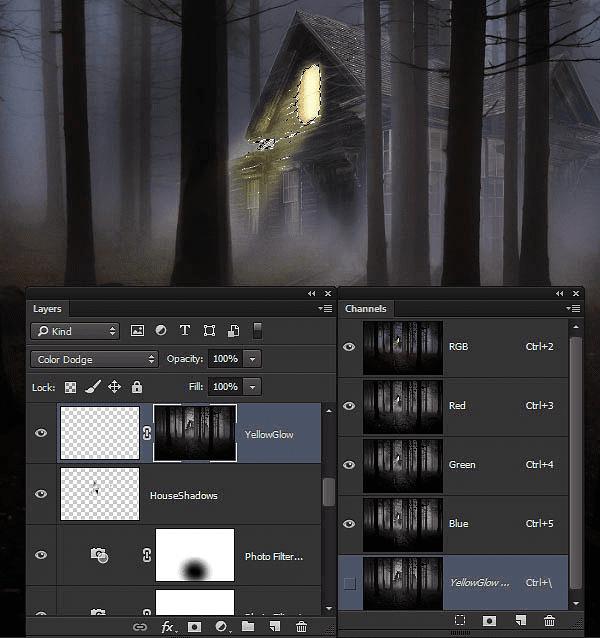Load channel as selection icon
The width and height of the screenshot is (600, 638).
(x=460, y=620)
